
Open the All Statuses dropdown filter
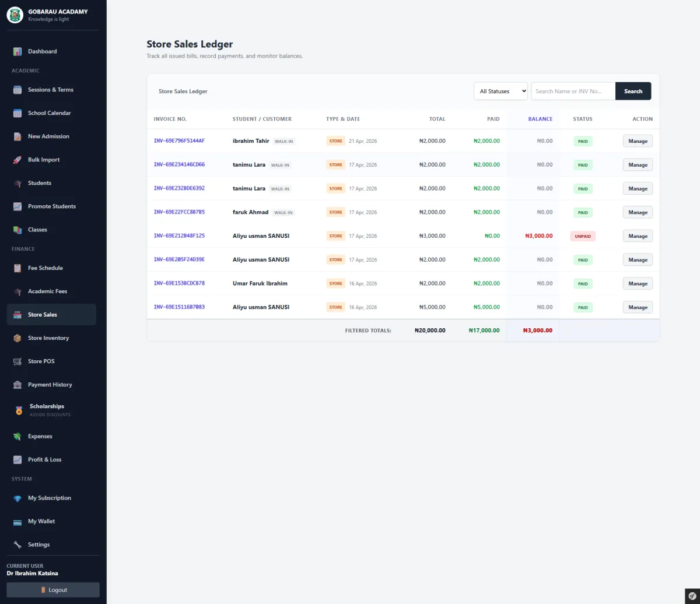[501, 91]
